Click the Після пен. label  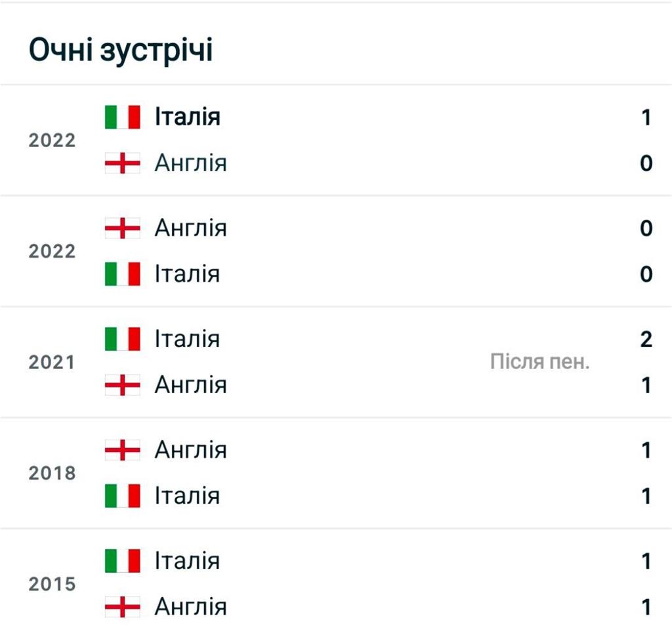pyautogui.click(x=539, y=362)
